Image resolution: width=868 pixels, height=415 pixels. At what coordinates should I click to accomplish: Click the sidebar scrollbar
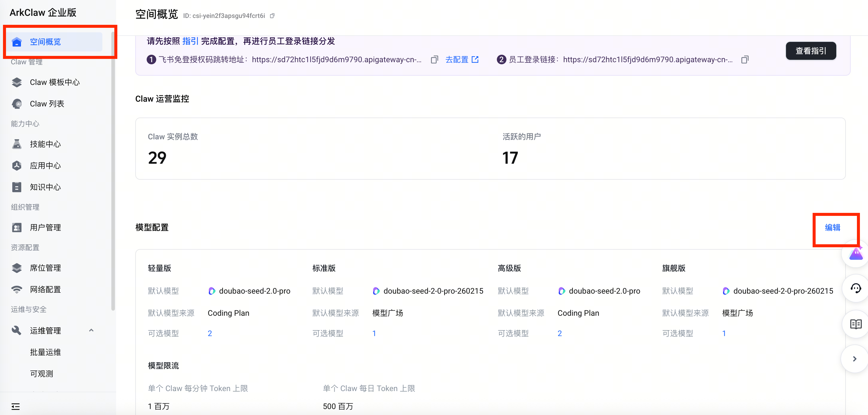pyautogui.click(x=113, y=172)
